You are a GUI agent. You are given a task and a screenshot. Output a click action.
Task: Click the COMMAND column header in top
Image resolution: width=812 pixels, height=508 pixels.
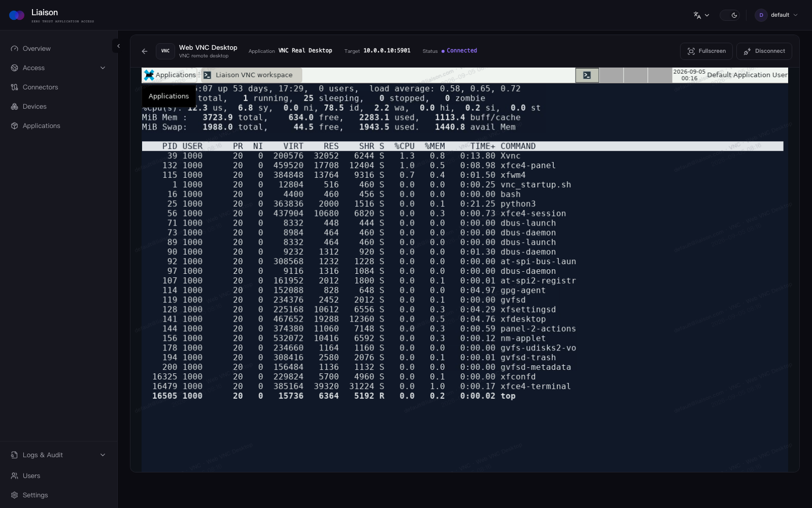518,146
